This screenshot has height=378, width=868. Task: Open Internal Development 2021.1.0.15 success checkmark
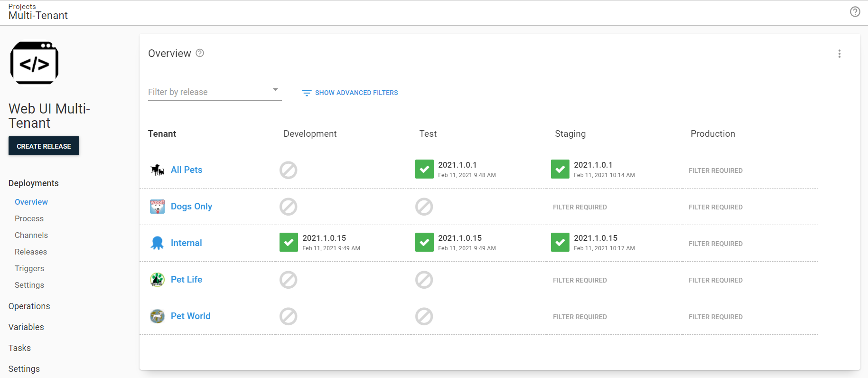click(x=289, y=243)
